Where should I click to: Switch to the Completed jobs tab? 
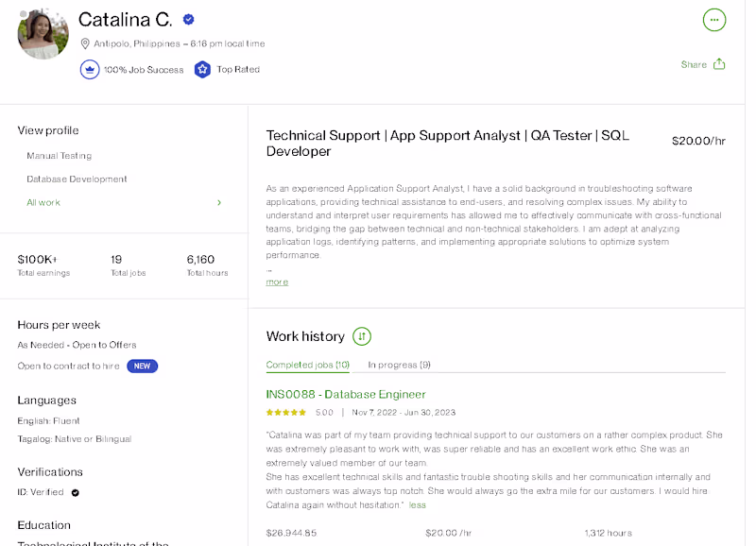(308, 365)
